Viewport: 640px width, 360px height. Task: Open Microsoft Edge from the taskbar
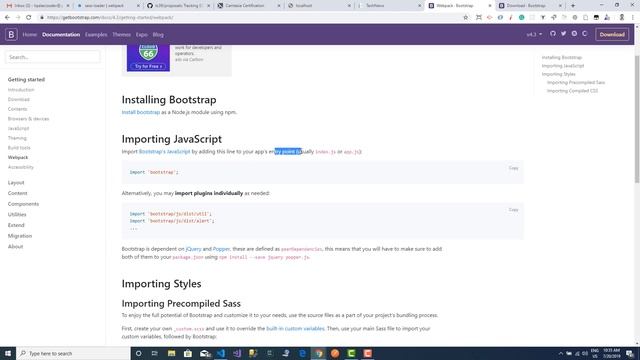point(302,353)
